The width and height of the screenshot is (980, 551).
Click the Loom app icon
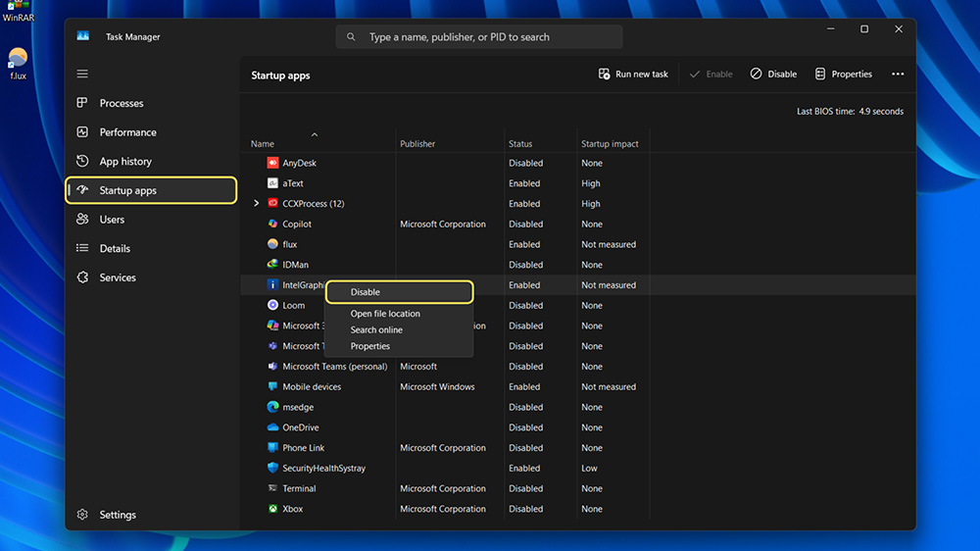pyautogui.click(x=272, y=305)
